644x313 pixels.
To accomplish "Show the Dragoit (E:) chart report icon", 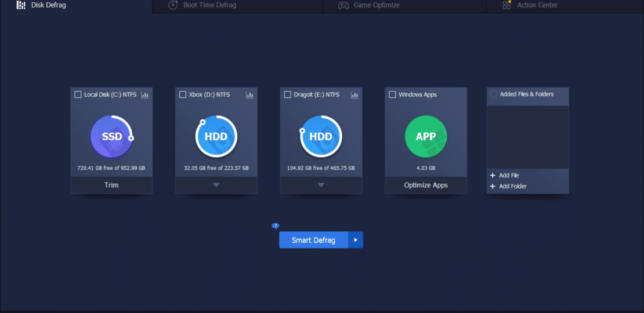I will [354, 94].
